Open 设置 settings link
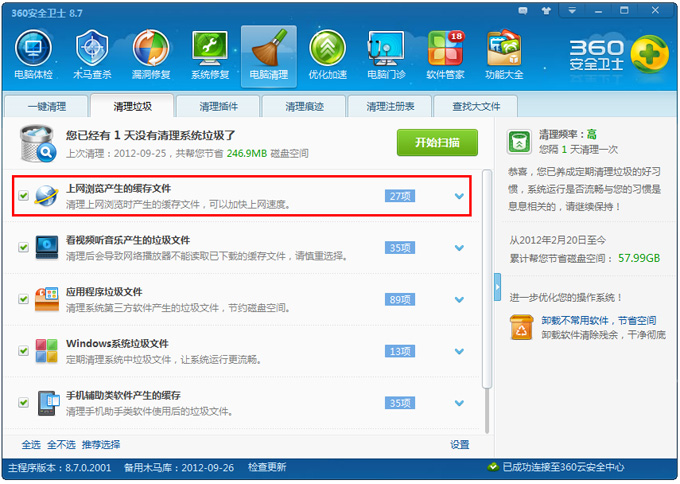The height and width of the screenshot is (484, 680). [459, 445]
